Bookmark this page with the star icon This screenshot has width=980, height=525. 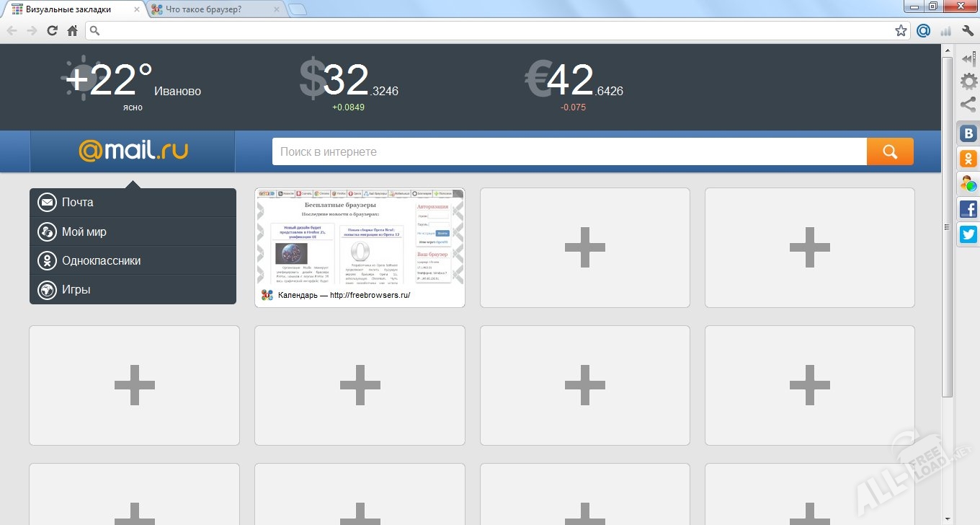click(x=901, y=30)
